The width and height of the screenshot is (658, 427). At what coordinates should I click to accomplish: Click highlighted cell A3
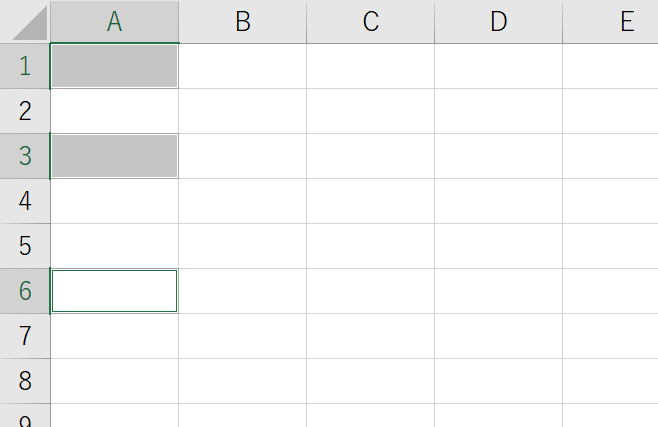(x=115, y=156)
